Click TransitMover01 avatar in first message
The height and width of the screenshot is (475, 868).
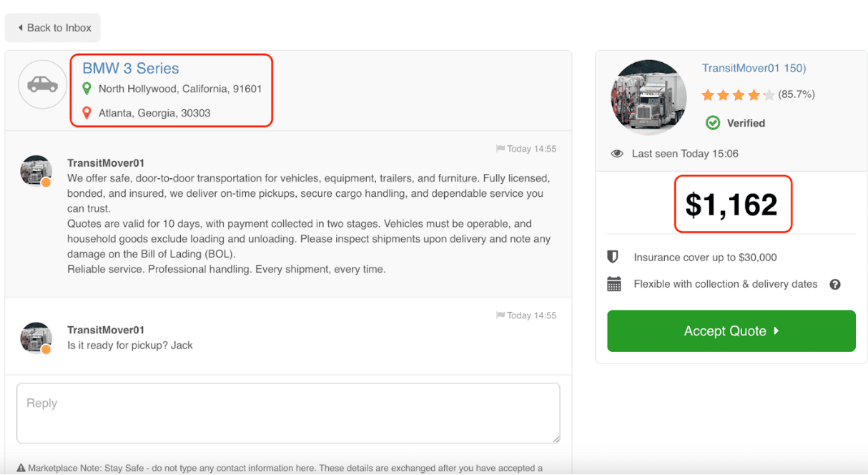36,171
